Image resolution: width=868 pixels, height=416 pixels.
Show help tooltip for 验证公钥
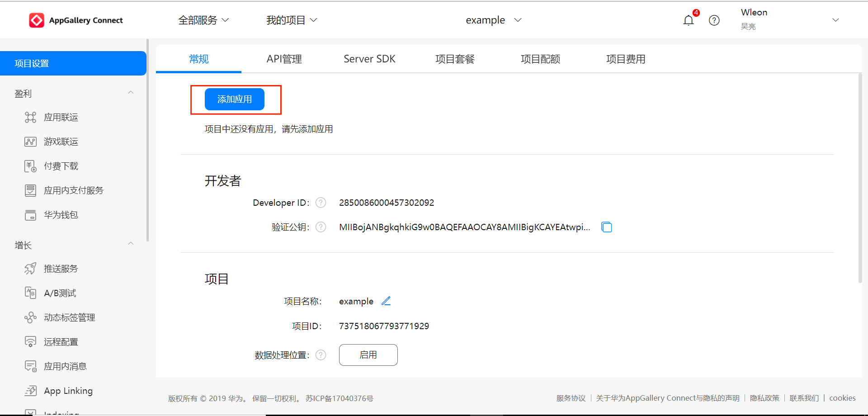pos(321,227)
